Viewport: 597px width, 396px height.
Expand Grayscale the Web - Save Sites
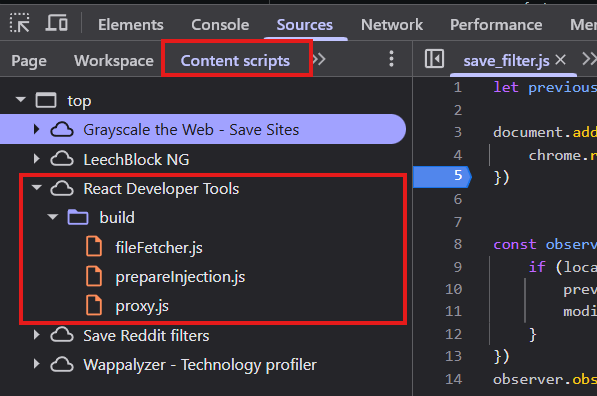click(x=36, y=129)
